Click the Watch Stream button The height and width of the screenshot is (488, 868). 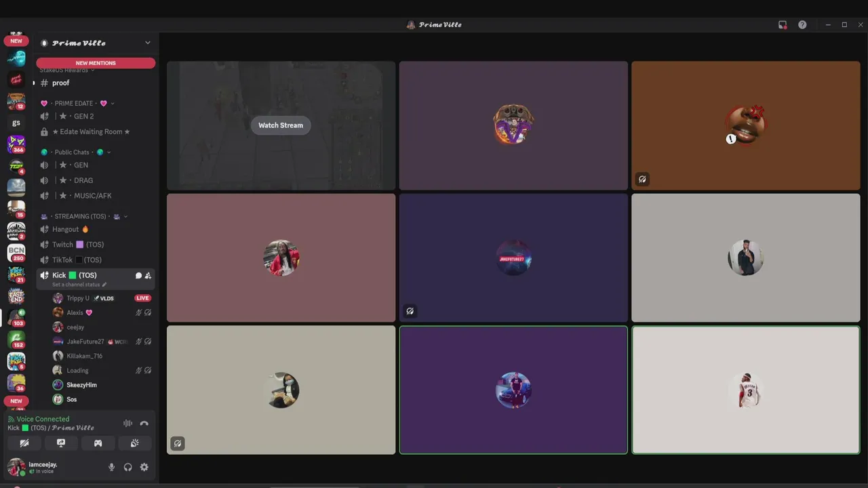[x=281, y=125]
